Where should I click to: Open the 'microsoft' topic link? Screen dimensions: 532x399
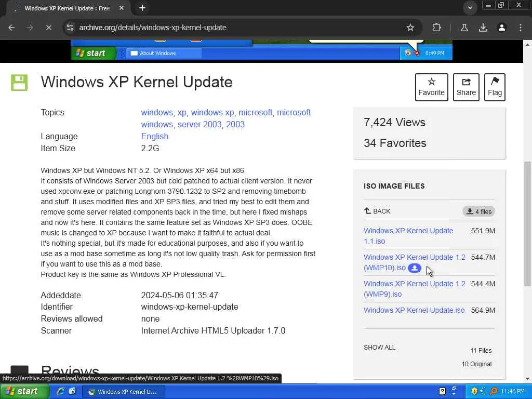(x=255, y=112)
